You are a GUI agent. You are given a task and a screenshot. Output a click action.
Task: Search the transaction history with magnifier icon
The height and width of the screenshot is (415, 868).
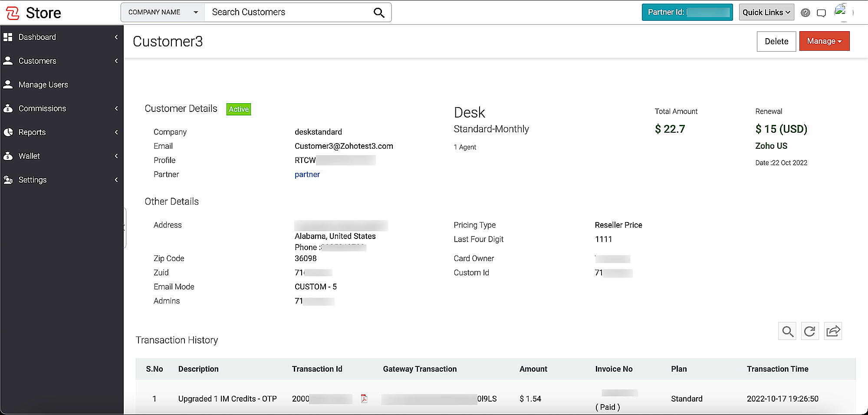pos(787,331)
